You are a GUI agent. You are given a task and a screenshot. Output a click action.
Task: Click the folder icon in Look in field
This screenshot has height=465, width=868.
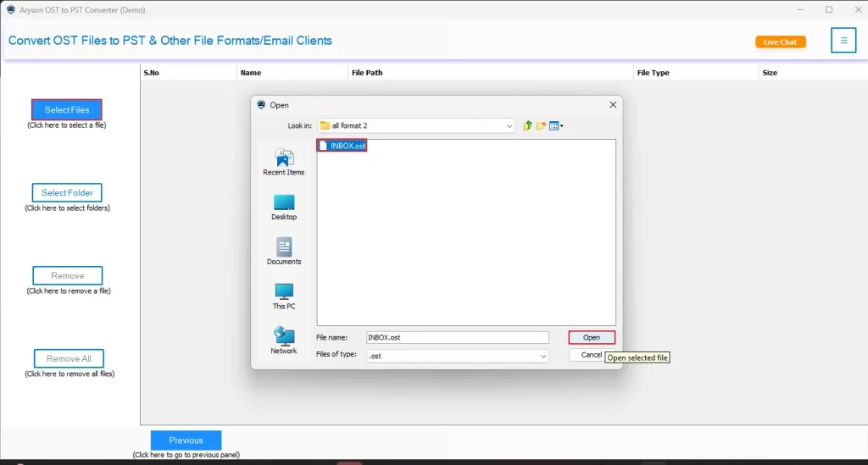pos(325,125)
